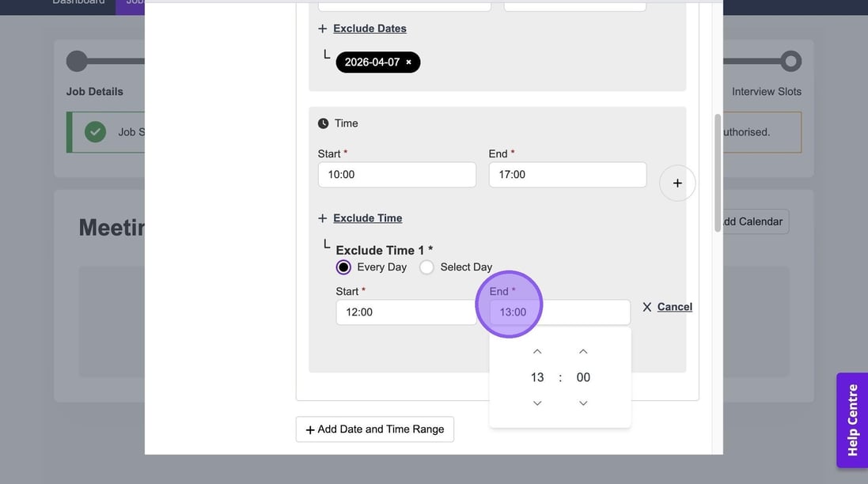
Task: Click the round plus button next to End time
Action: coord(677,183)
